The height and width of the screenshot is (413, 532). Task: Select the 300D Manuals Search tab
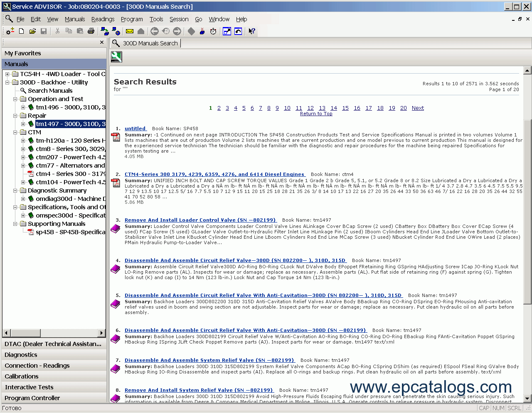[145, 43]
